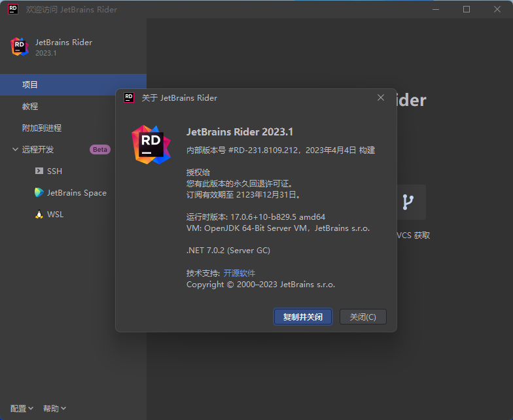Click the Rider logo in sidebar header
The width and height of the screenshot is (513, 420).
(20, 46)
